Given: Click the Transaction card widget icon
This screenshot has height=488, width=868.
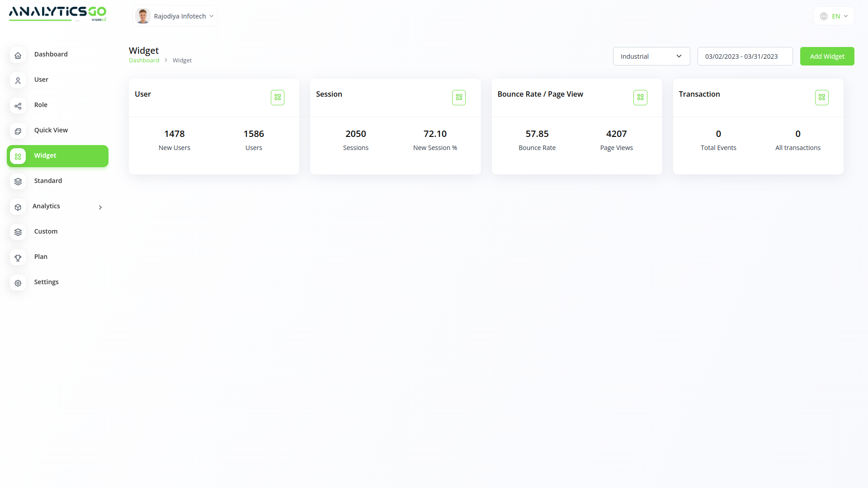Looking at the screenshot, I should tap(821, 98).
